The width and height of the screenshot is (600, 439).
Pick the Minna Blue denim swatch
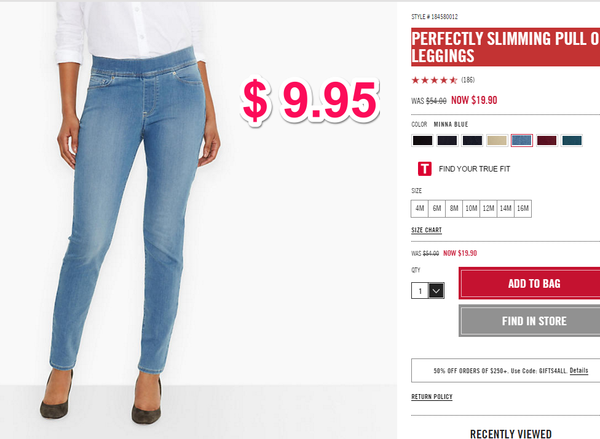coord(522,140)
